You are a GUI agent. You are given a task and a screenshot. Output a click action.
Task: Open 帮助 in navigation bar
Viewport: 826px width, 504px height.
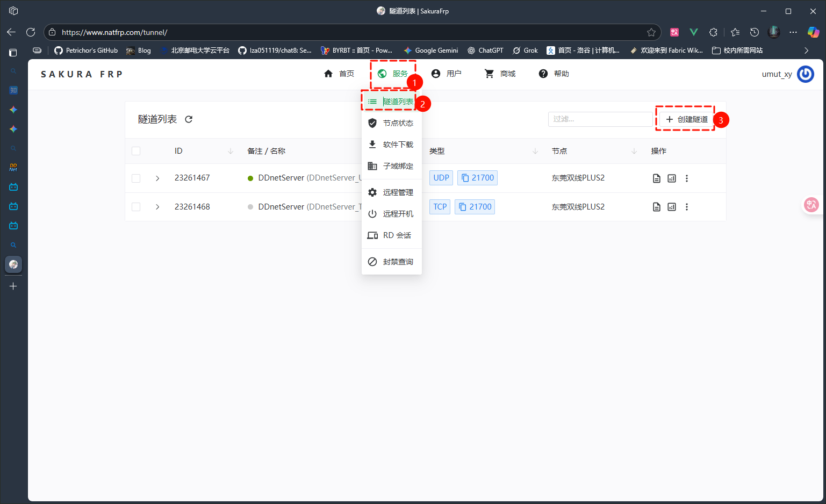point(554,74)
